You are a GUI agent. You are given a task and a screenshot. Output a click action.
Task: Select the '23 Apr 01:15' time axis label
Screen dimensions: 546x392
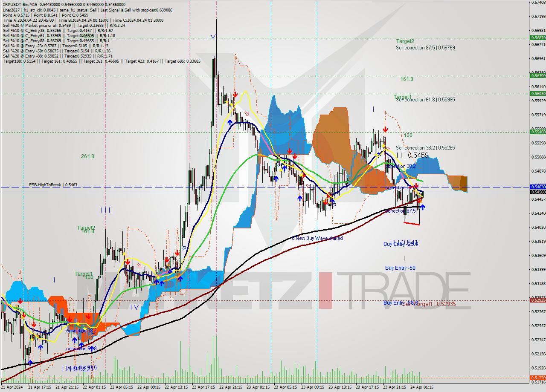pos(258,387)
